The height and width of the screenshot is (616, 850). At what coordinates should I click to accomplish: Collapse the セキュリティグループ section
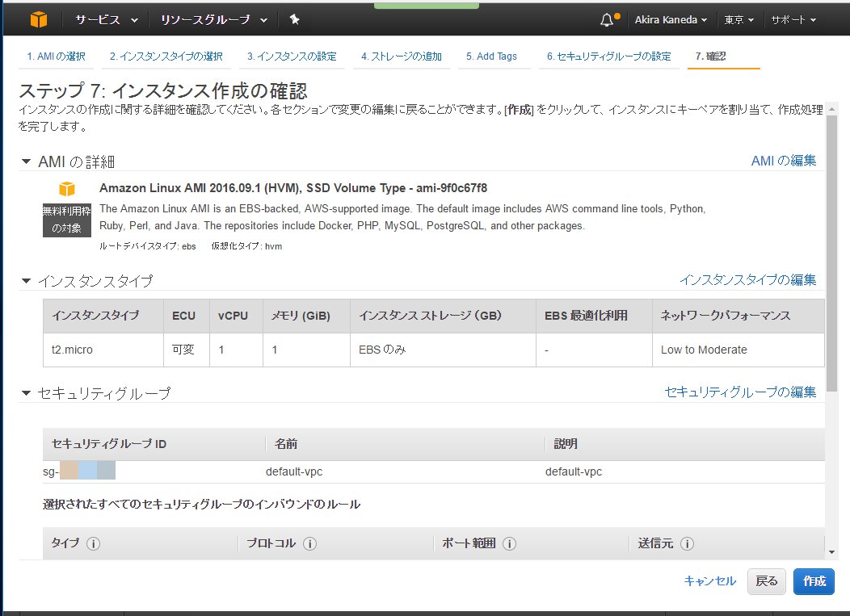coord(27,393)
